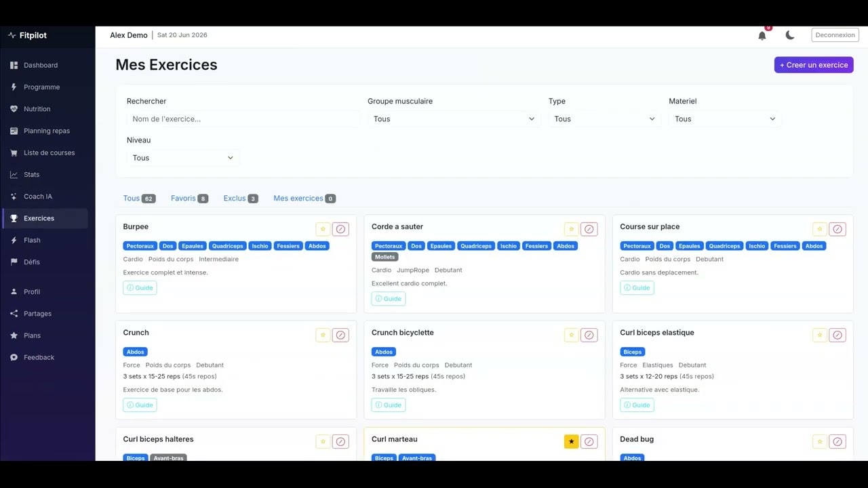Favorite Crunch bicyclette exercise
Viewport: 868px width, 488px height.
572,335
